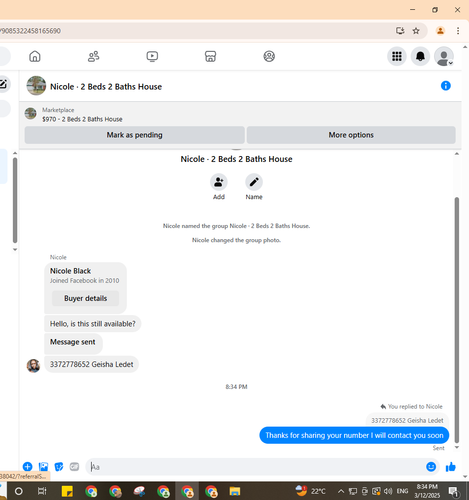Open notifications bell
Image resolution: width=469 pixels, height=500 pixels.
coord(420,56)
